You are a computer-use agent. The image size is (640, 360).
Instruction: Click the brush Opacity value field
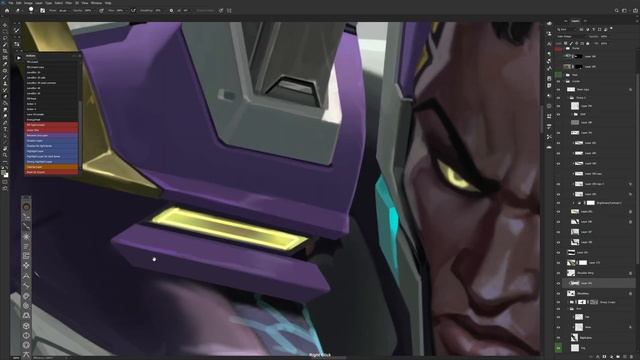tap(88, 10)
